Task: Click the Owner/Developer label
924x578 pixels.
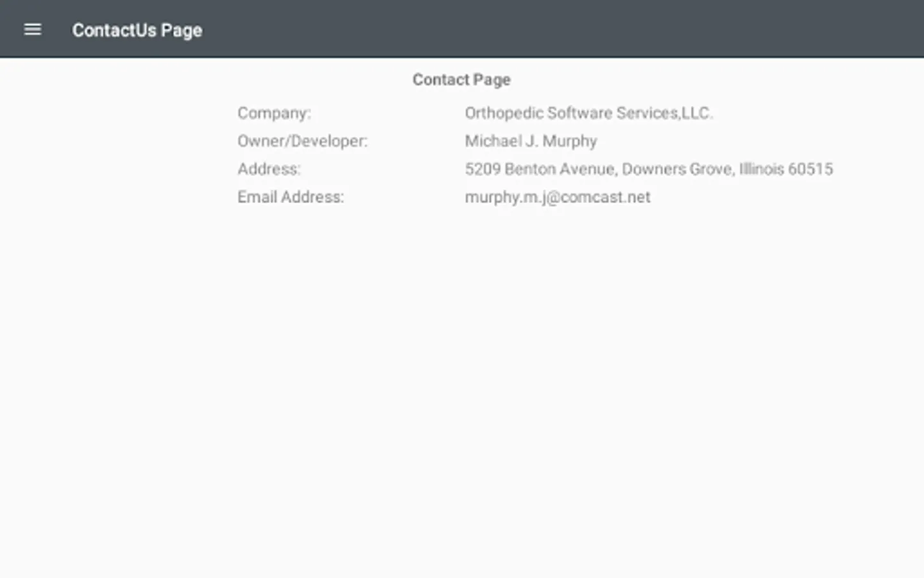Action: 302,141
